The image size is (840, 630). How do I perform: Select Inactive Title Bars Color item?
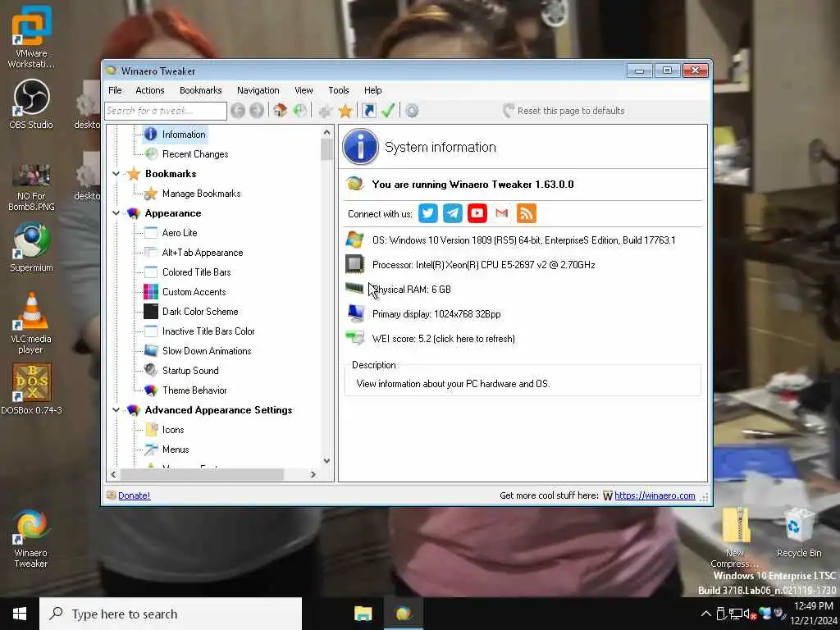208,331
